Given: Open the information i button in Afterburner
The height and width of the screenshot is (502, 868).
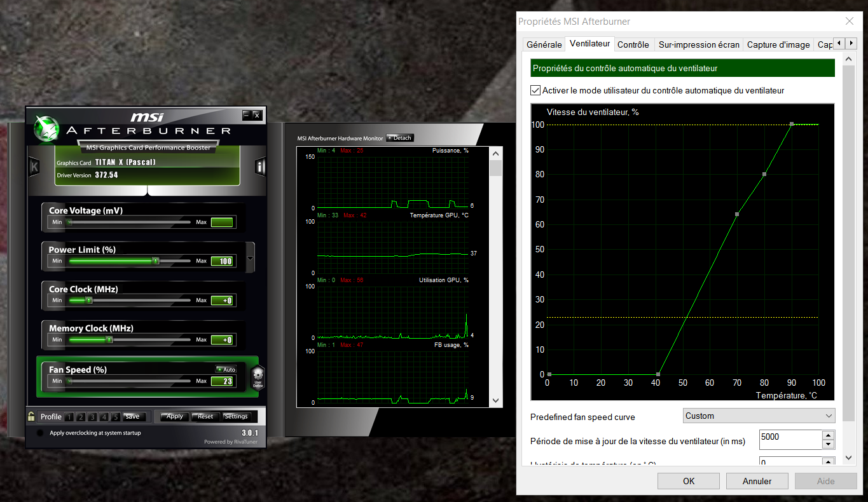Looking at the screenshot, I should [260, 166].
